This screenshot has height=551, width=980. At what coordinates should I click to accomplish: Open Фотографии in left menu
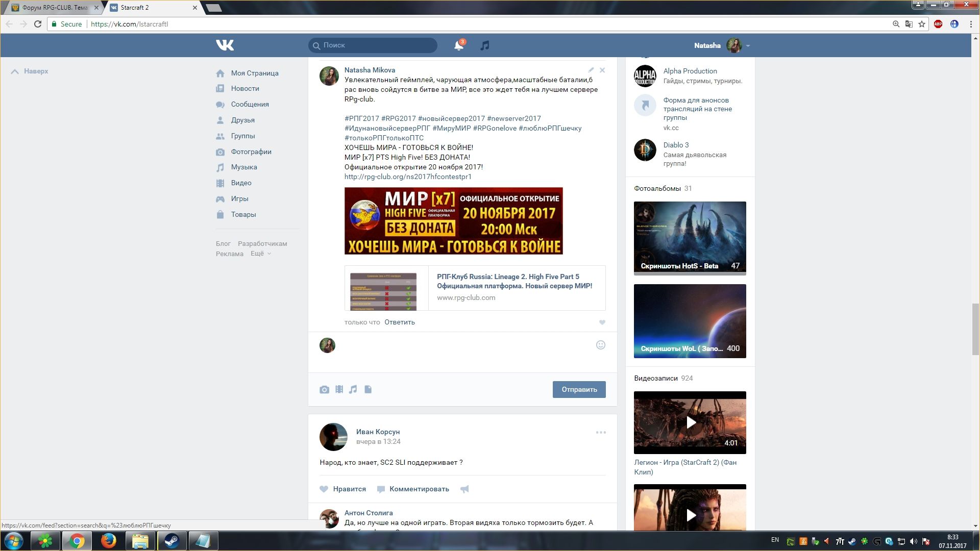(251, 152)
